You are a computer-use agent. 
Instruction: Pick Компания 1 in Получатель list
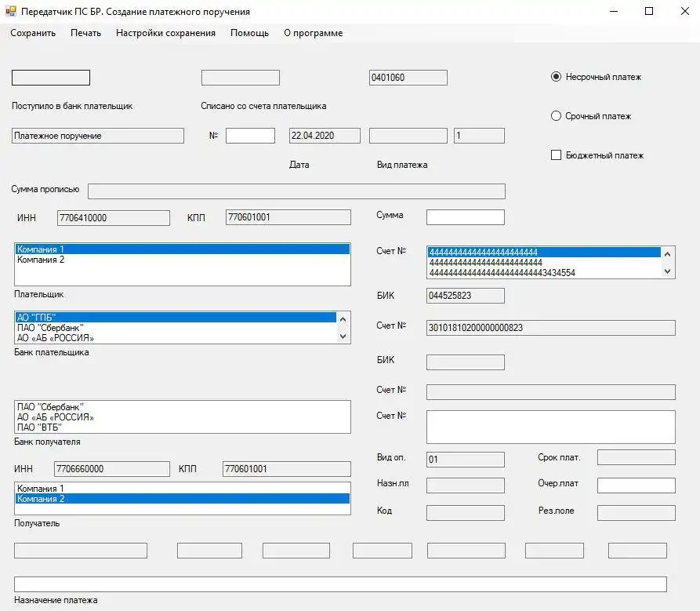coord(41,489)
